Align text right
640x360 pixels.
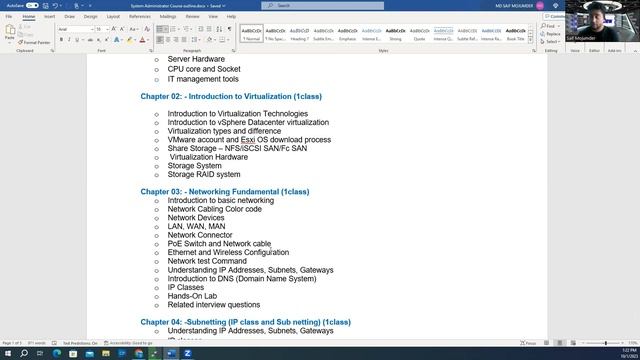[176, 40]
